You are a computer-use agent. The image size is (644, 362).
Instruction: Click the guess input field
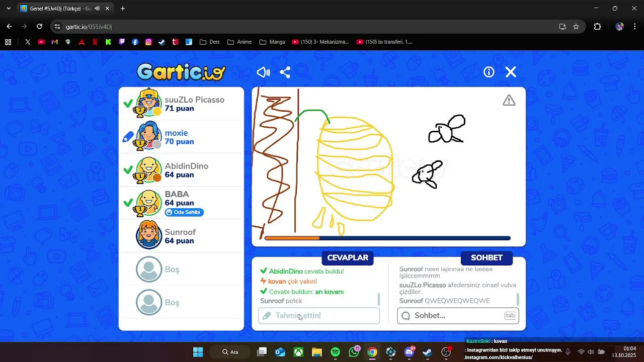tap(319, 316)
